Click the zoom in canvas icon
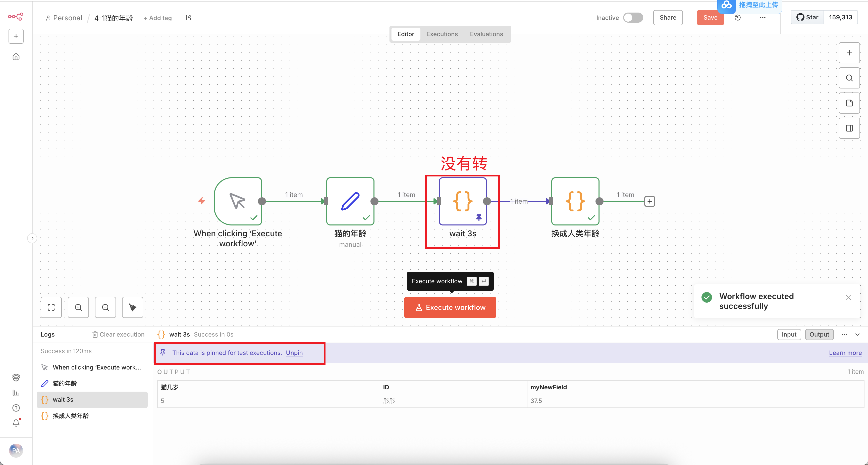Image resolution: width=868 pixels, height=465 pixels. click(x=78, y=307)
